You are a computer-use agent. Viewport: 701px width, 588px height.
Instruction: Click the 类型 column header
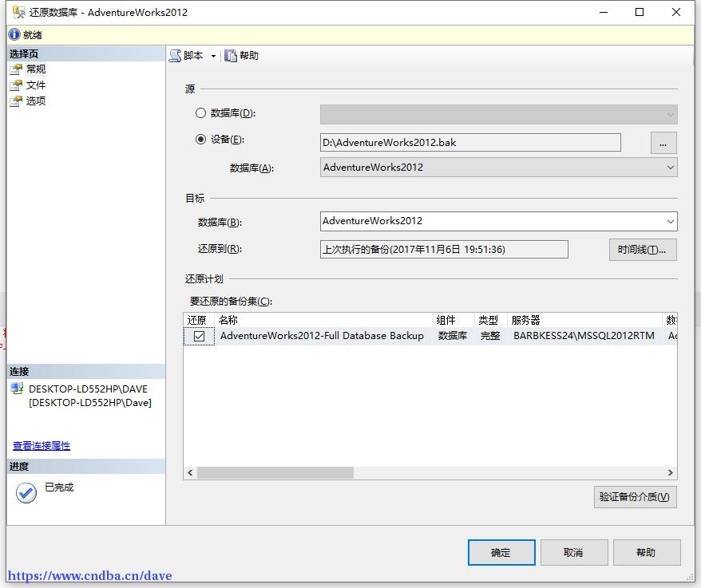[491, 321]
